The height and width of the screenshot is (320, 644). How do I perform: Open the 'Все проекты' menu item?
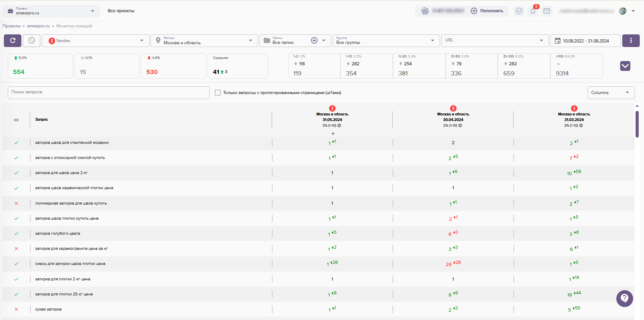point(121,11)
